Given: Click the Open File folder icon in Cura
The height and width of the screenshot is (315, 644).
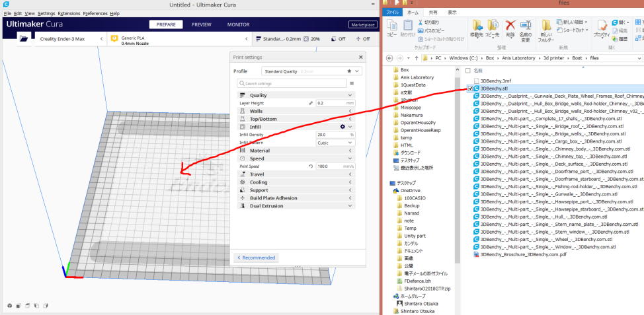Looking at the screenshot, I should coord(24,39).
